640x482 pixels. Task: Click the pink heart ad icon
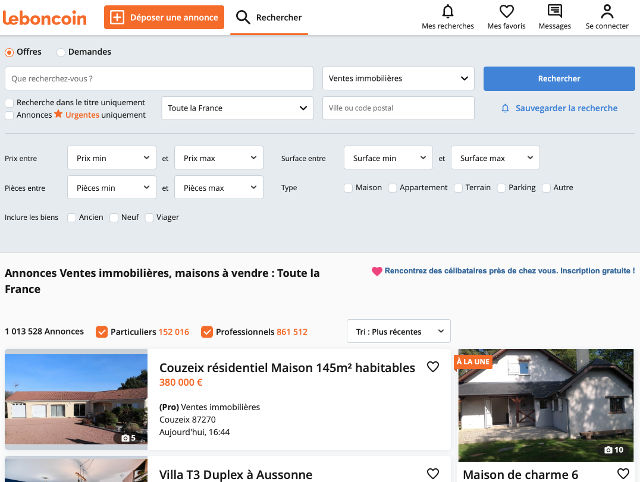377,271
